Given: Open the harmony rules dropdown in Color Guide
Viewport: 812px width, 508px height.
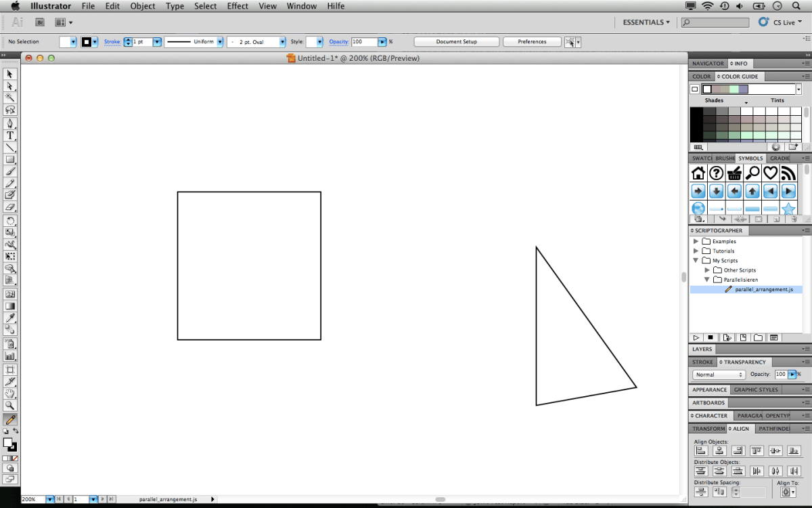Looking at the screenshot, I should pyautogui.click(x=798, y=89).
